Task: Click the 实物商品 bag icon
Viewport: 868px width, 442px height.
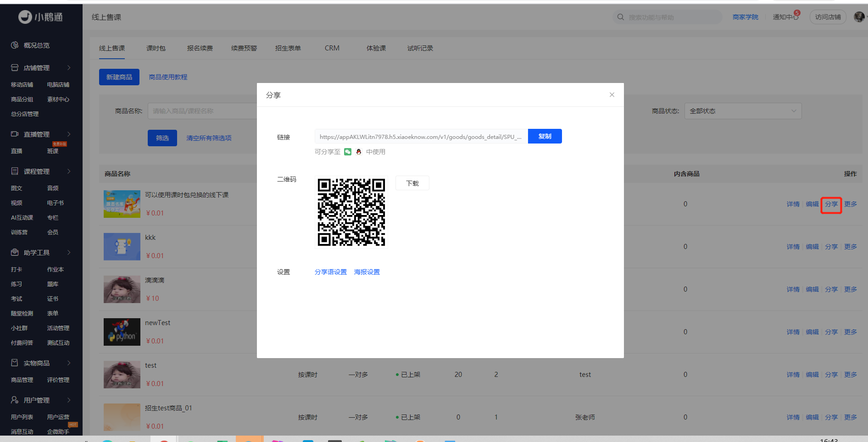Action: [x=15, y=363]
